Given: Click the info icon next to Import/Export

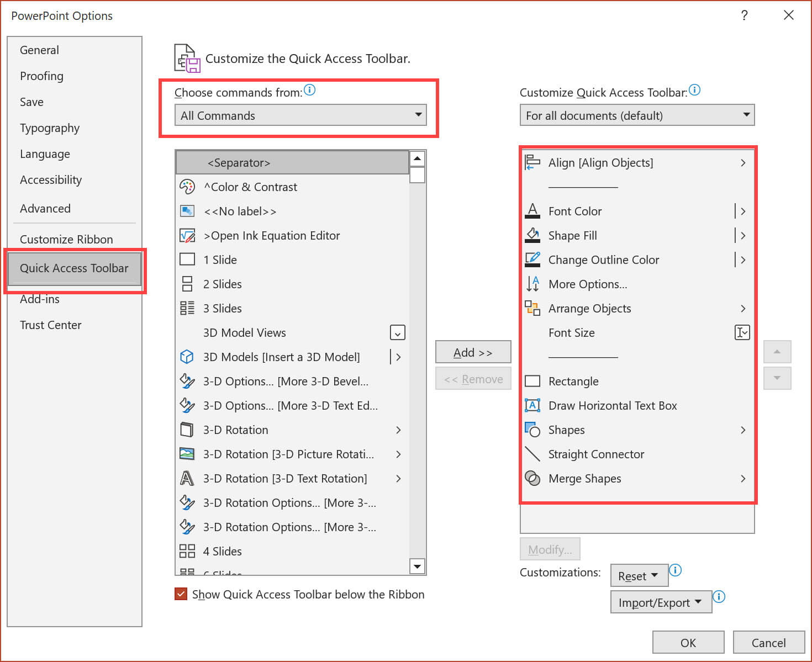Looking at the screenshot, I should coord(719,597).
